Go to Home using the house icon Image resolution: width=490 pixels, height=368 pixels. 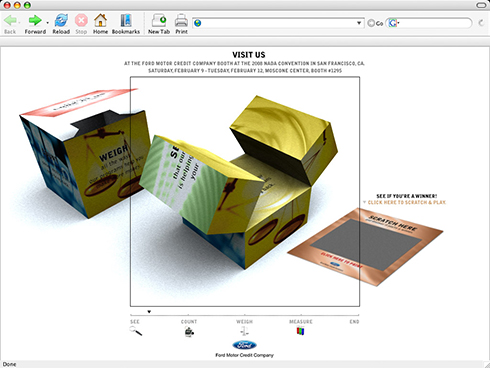pos(100,21)
